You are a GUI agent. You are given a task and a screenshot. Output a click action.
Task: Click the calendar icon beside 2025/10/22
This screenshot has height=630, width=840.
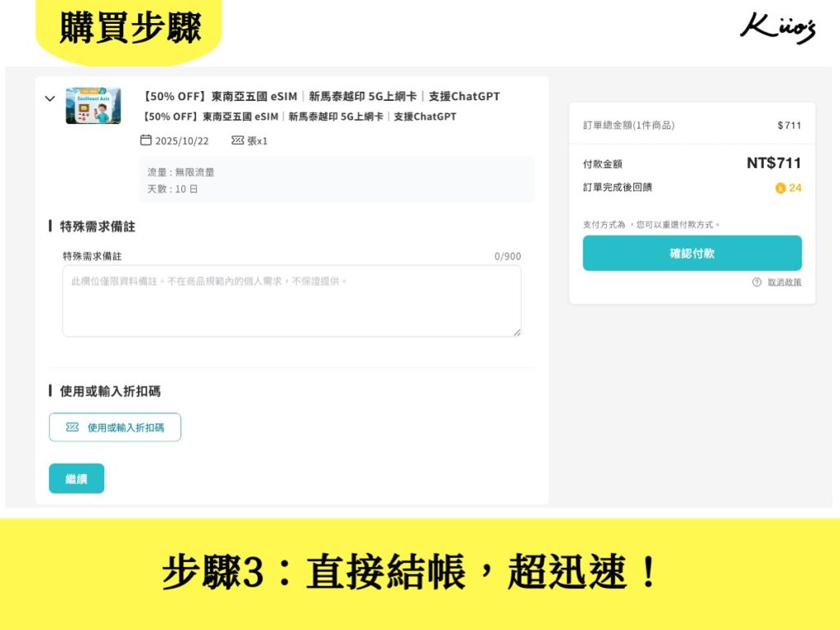146,140
